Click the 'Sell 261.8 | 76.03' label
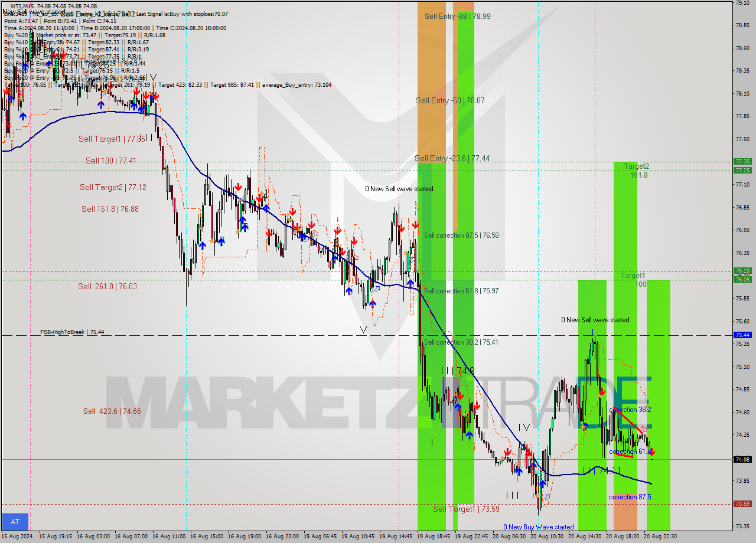Viewport: 756px width, 543px height. 107,286
